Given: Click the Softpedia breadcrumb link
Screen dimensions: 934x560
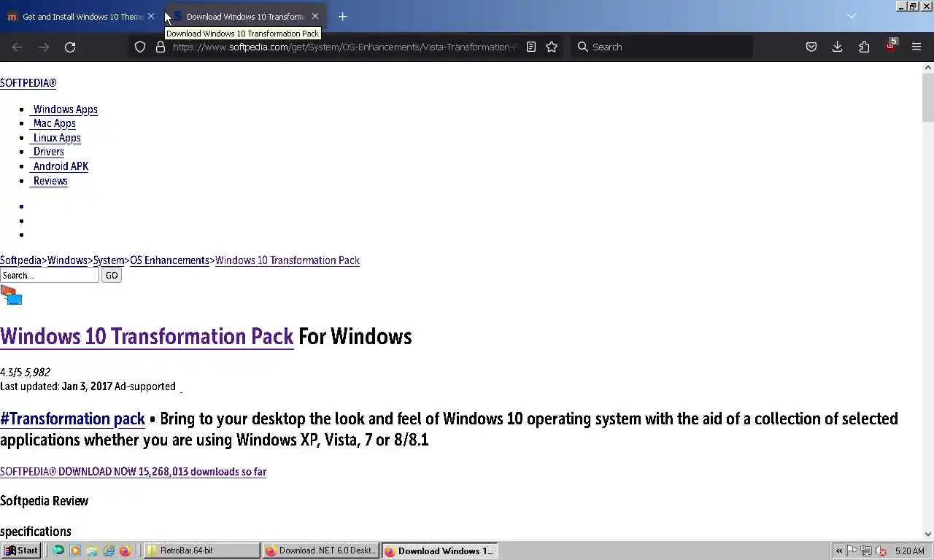Looking at the screenshot, I should coord(20,260).
